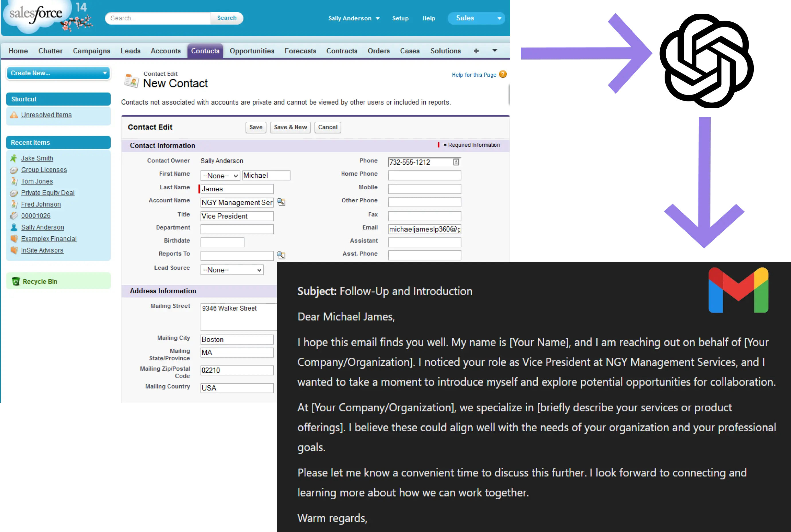Click the Examplex Financial account icon

(x=14, y=239)
